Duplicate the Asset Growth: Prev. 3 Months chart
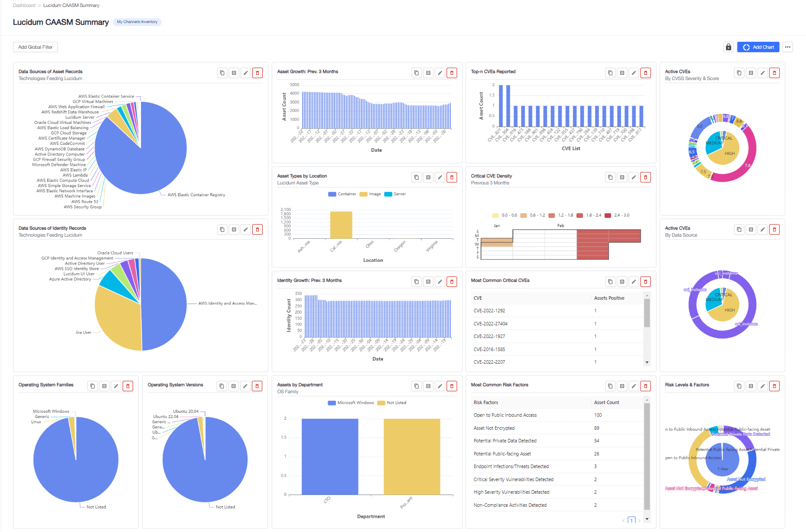 (417, 73)
